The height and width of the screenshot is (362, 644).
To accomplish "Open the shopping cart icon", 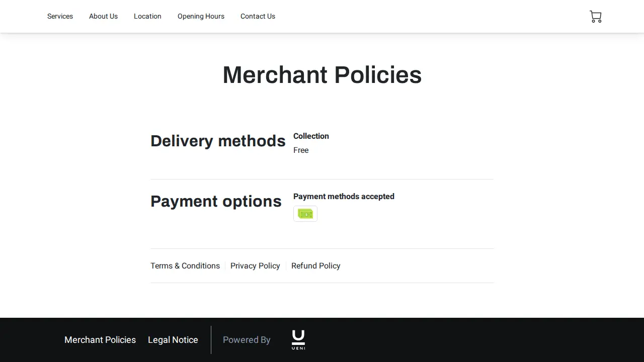I will tap(596, 17).
